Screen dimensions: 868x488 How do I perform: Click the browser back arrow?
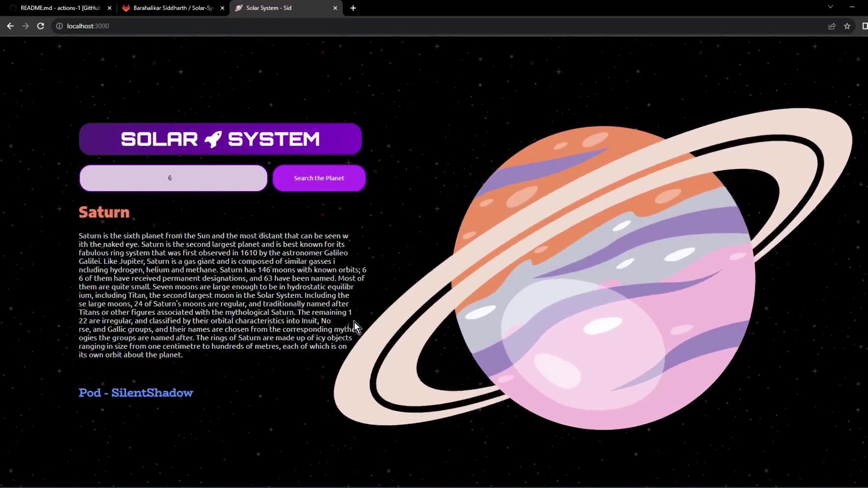10,26
